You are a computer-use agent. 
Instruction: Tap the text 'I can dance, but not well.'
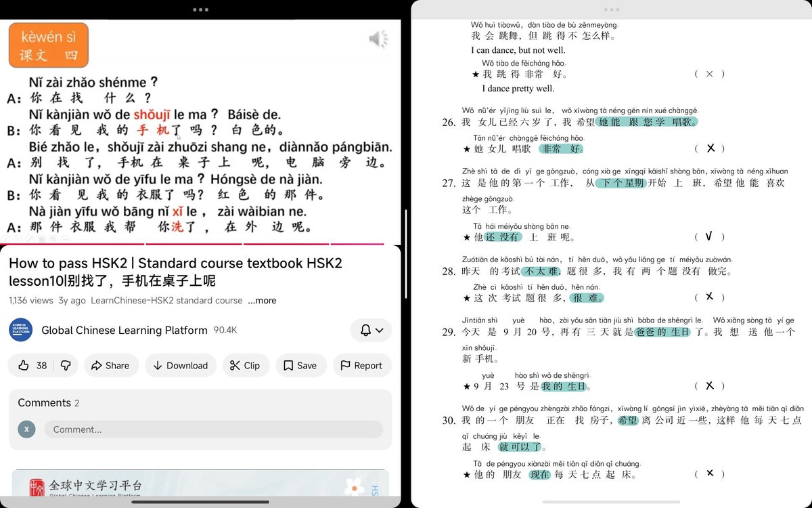click(x=518, y=50)
